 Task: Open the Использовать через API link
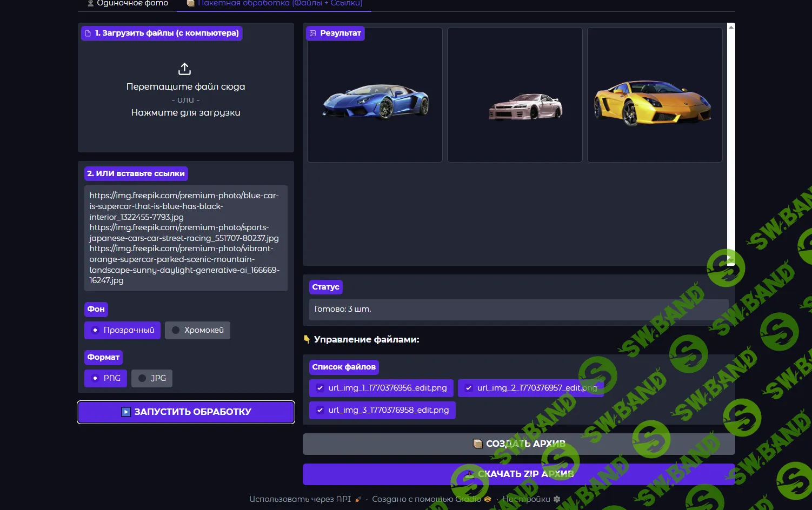click(300, 499)
